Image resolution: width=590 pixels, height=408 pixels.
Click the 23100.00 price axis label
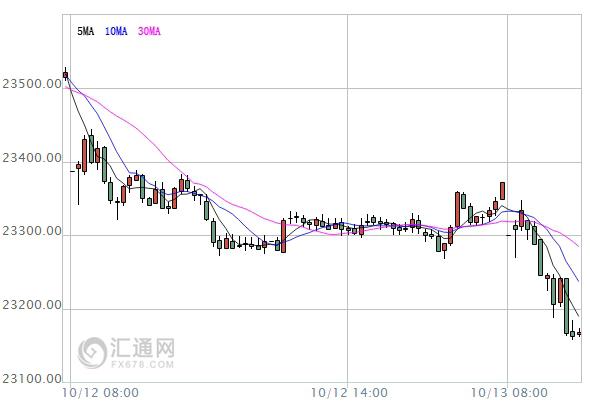pos(32,379)
